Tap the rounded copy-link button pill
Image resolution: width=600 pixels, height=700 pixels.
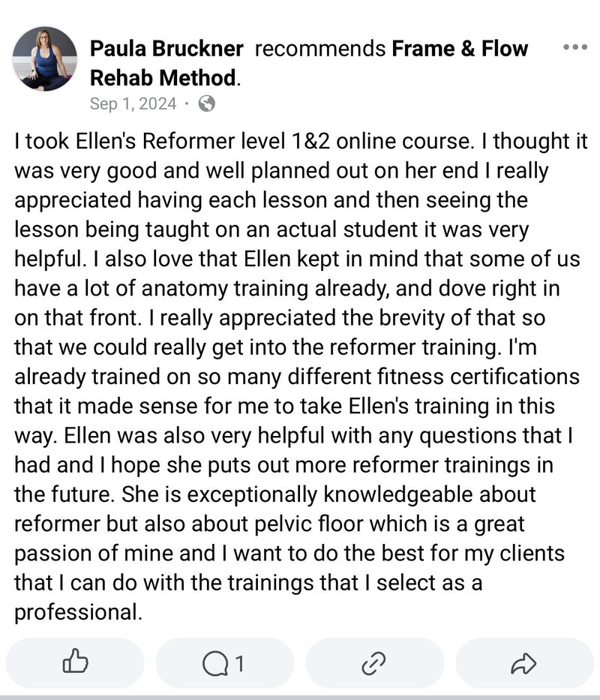pyautogui.click(x=374, y=662)
